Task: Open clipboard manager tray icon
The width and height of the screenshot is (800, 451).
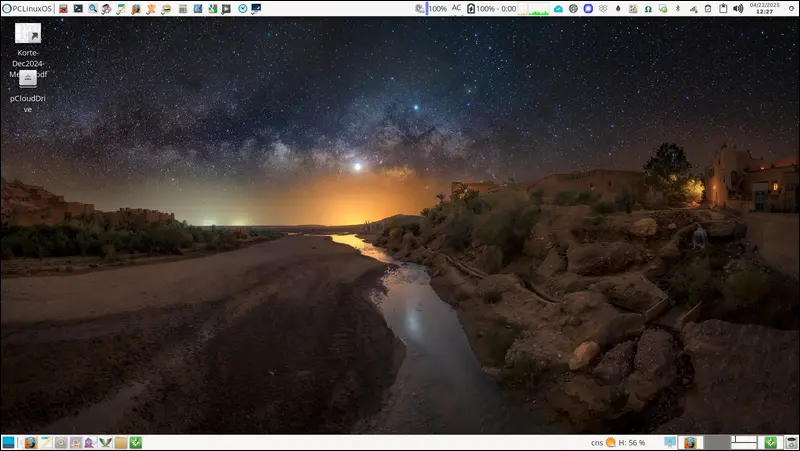Action: coord(723,9)
